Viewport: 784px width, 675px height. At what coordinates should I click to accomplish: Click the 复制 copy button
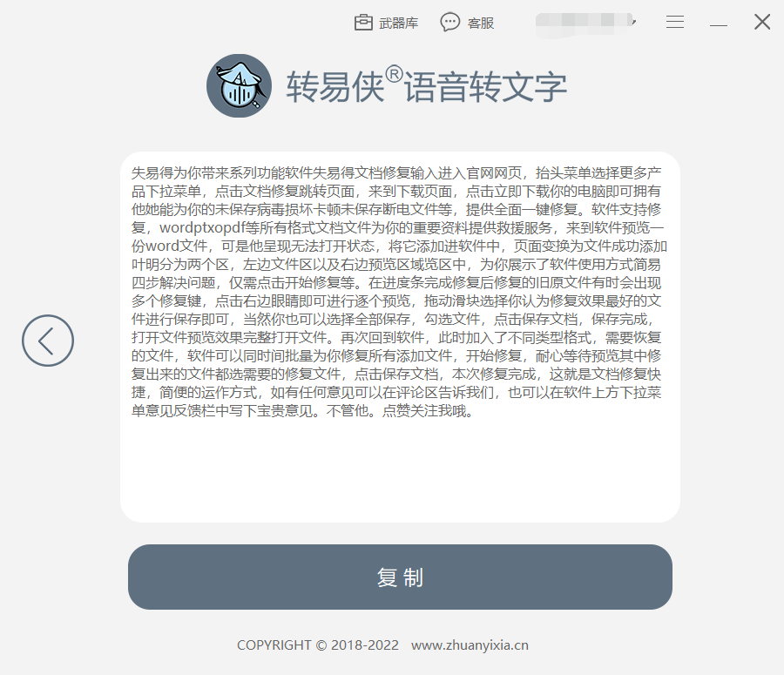pos(400,577)
